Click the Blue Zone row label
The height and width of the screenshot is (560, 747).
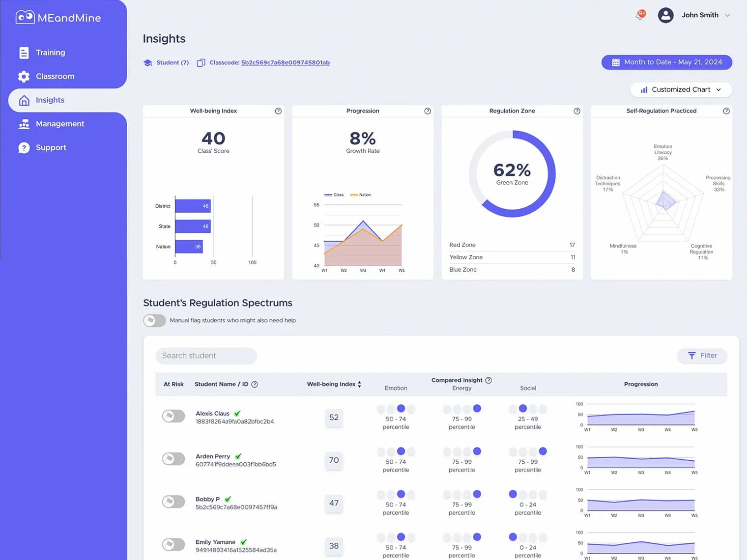[463, 270]
